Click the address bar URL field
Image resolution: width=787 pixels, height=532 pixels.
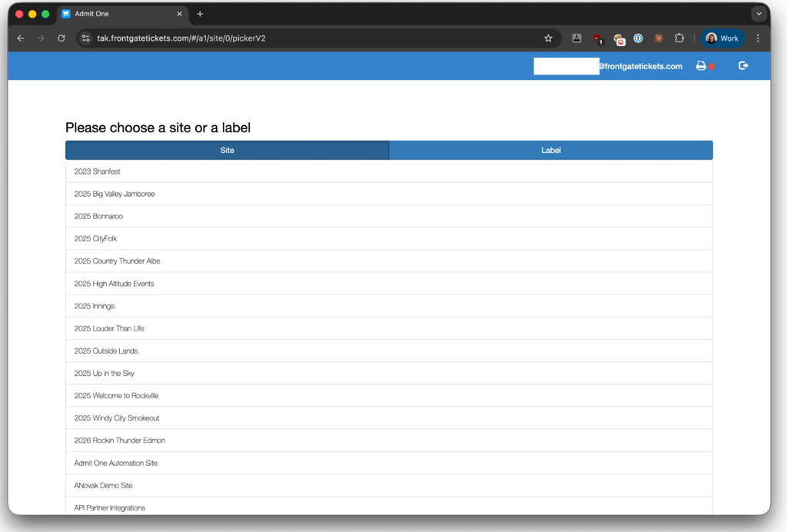pos(316,38)
